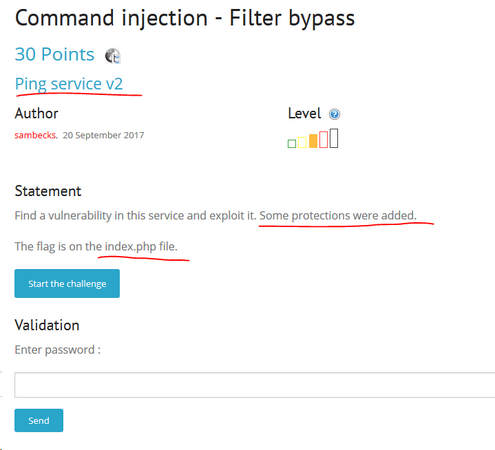Click the green level-one difficulty bar
495x450 pixels.
pyautogui.click(x=292, y=144)
